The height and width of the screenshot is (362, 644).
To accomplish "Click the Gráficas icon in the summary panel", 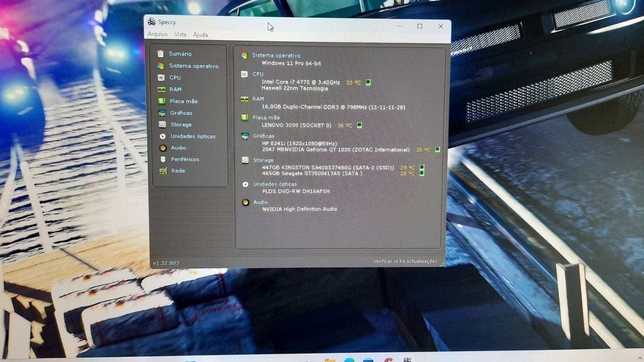I will coord(245,136).
